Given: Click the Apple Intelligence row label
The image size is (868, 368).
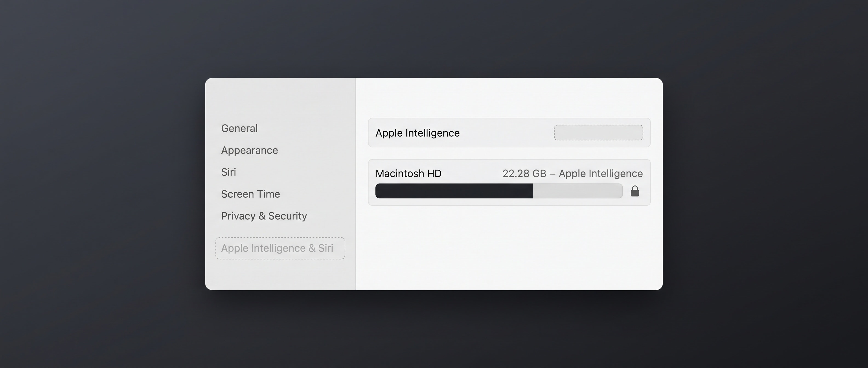Looking at the screenshot, I should click(418, 133).
